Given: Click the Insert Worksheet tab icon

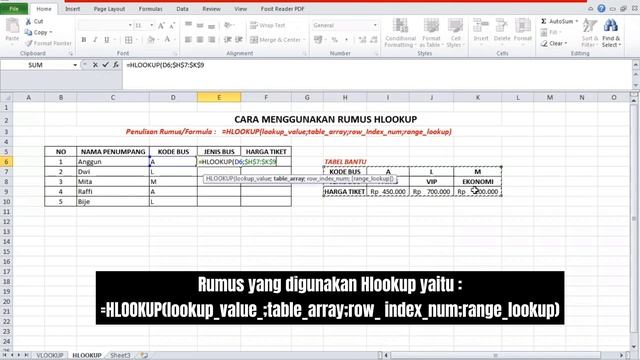Looking at the screenshot, I should tap(144, 356).
